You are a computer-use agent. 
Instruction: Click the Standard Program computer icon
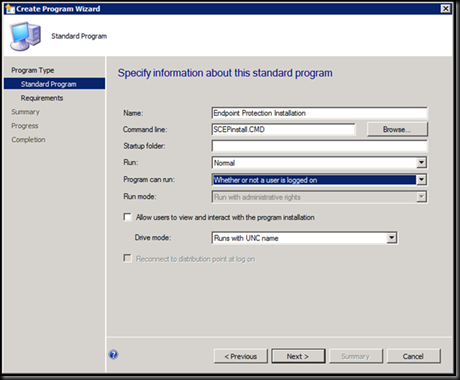(x=26, y=36)
